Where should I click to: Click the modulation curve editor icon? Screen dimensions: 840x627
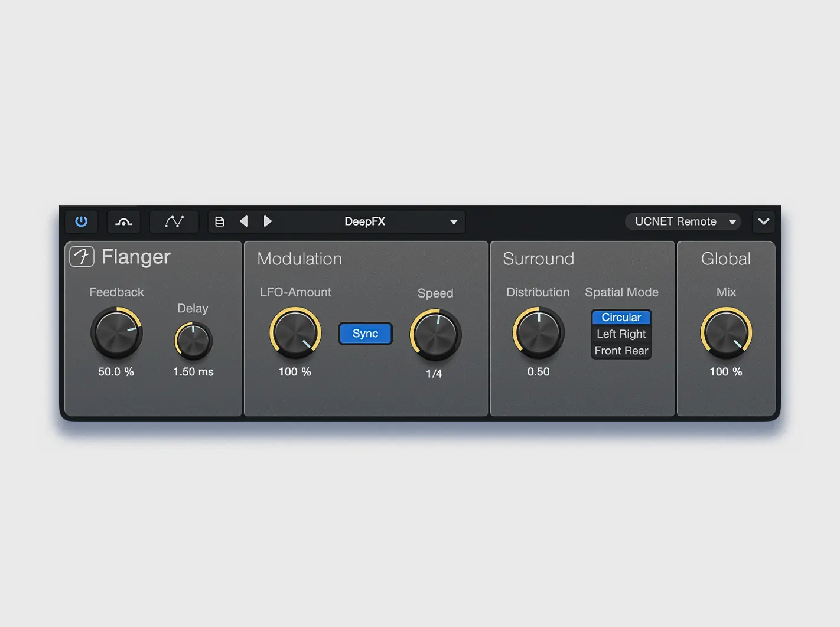174,221
